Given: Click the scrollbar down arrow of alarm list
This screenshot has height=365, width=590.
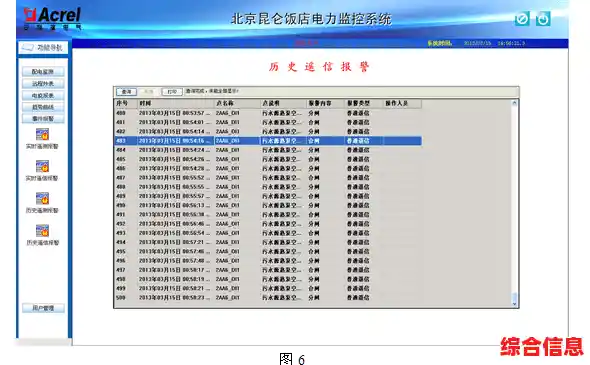Looking at the screenshot, I should click(x=514, y=304).
